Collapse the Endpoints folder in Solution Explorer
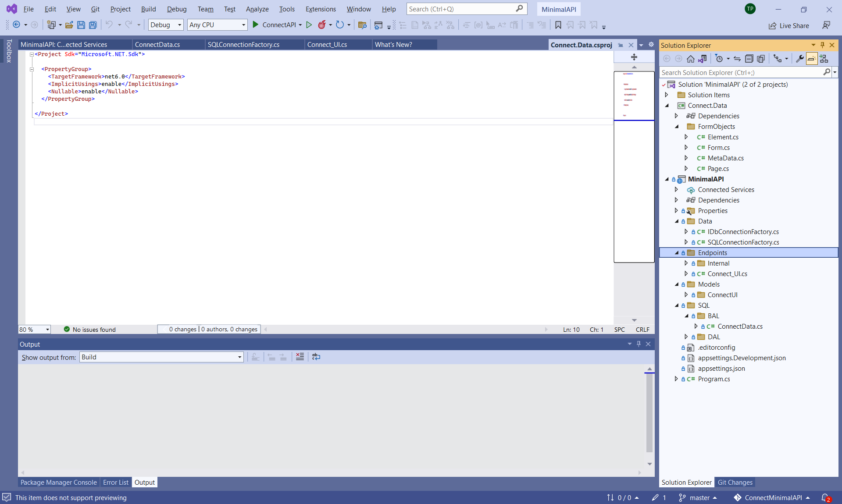The height and width of the screenshot is (504, 842). click(x=676, y=253)
